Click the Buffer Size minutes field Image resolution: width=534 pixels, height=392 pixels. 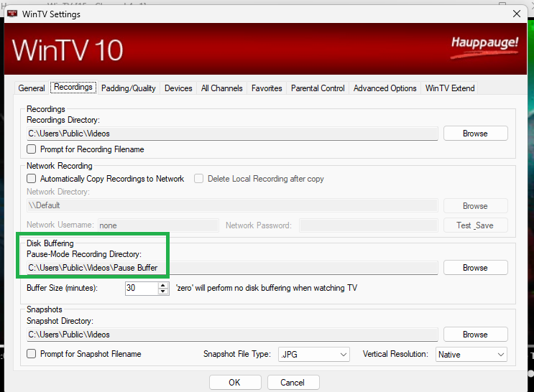pyautogui.click(x=142, y=288)
